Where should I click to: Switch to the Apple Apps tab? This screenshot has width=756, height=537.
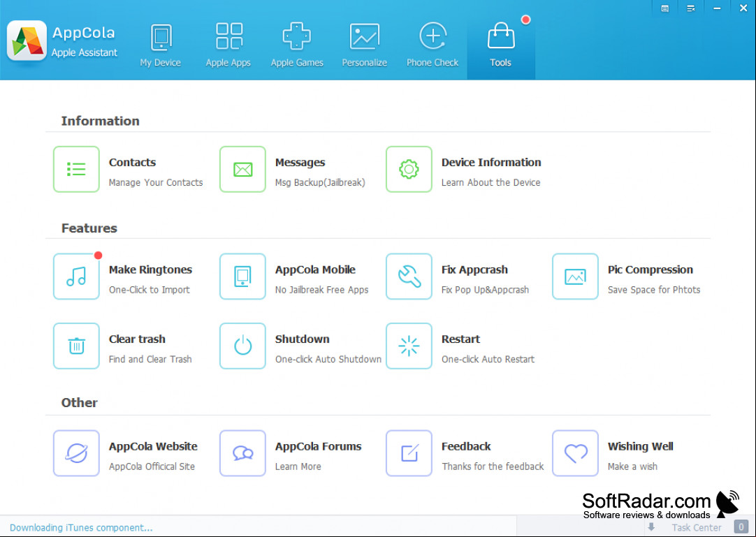228,45
